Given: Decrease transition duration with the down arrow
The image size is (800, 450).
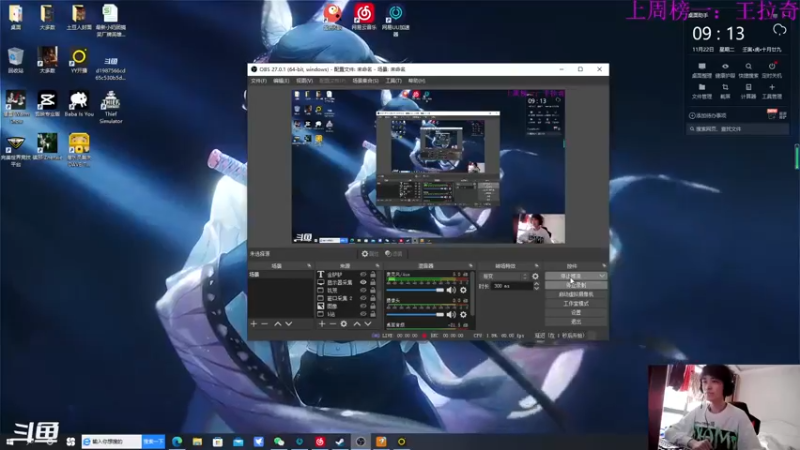Looking at the screenshot, I should (x=536, y=289).
